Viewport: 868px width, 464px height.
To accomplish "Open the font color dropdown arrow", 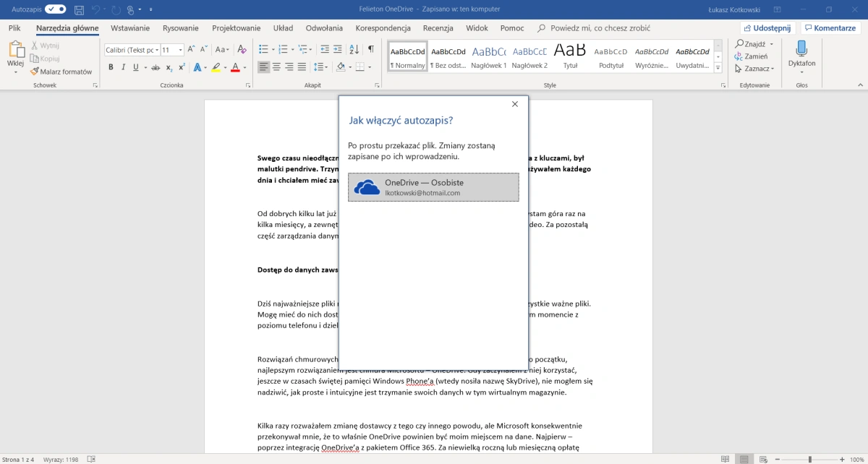I will pyautogui.click(x=244, y=68).
